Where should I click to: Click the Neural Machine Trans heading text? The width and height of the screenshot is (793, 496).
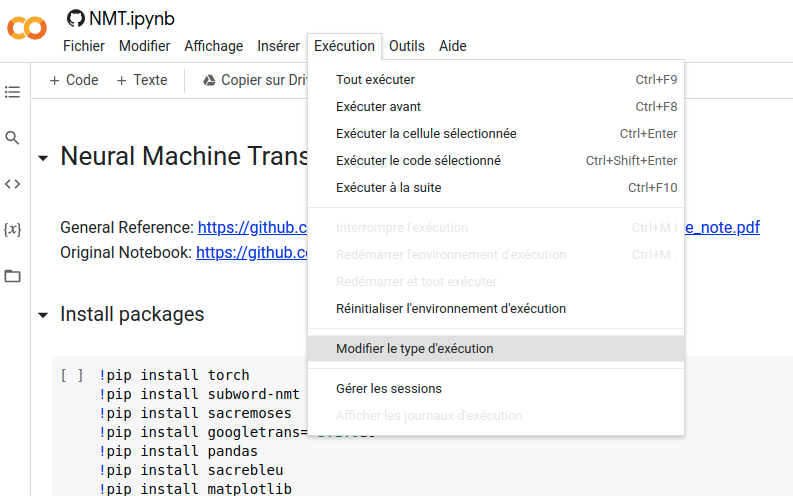click(184, 156)
